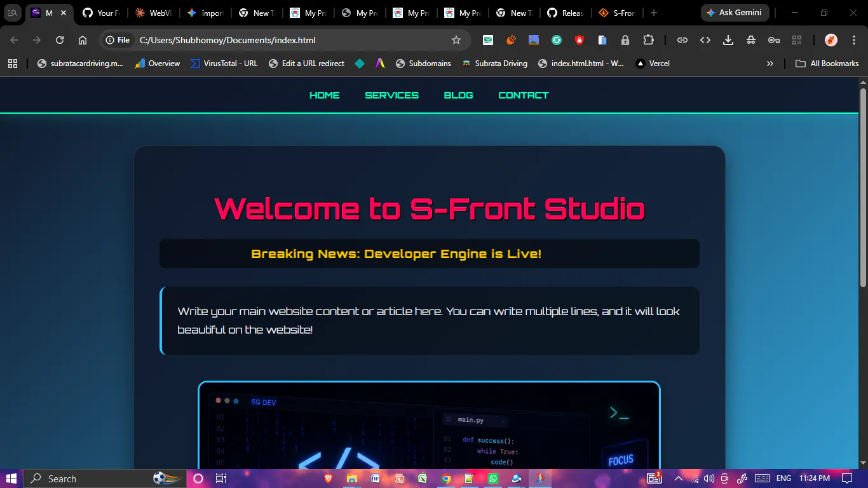Expand hidden bookmarks with the chevron
Viewport: 868px width, 488px height.
point(770,64)
